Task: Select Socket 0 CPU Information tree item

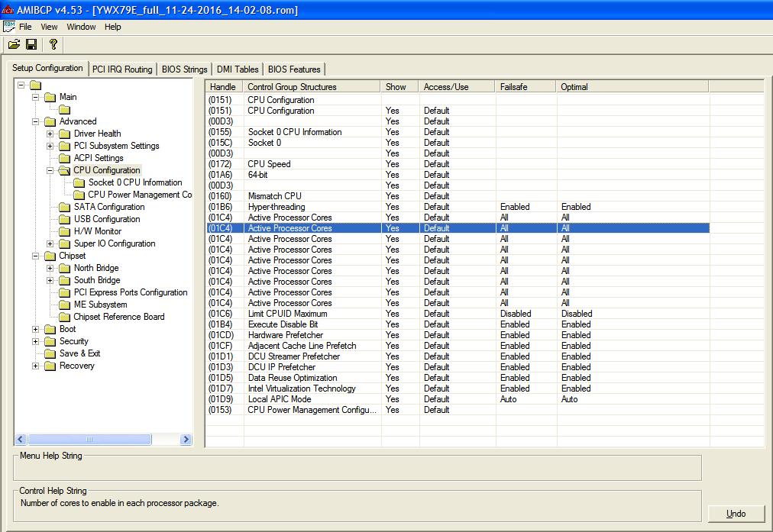Action: click(135, 182)
